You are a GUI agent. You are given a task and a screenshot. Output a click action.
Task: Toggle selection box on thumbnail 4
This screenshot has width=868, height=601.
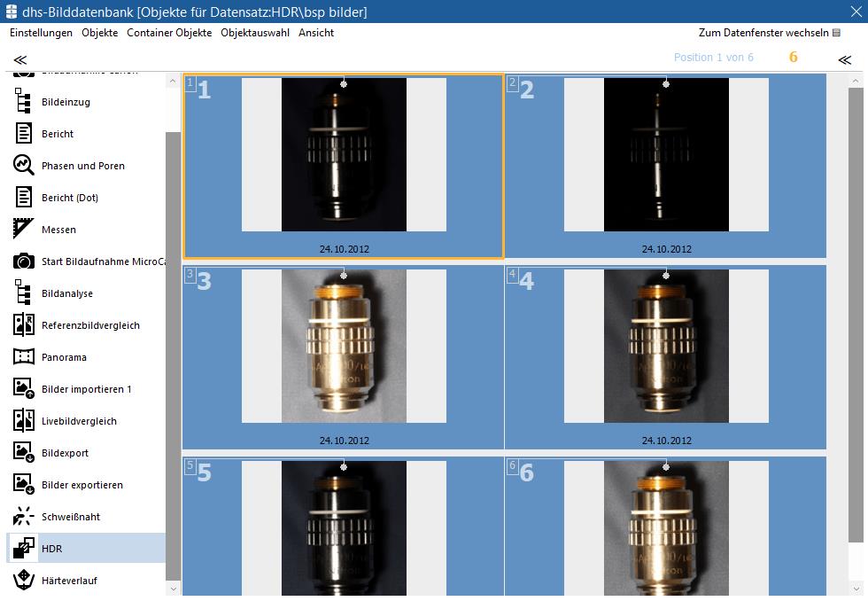coord(512,275)
